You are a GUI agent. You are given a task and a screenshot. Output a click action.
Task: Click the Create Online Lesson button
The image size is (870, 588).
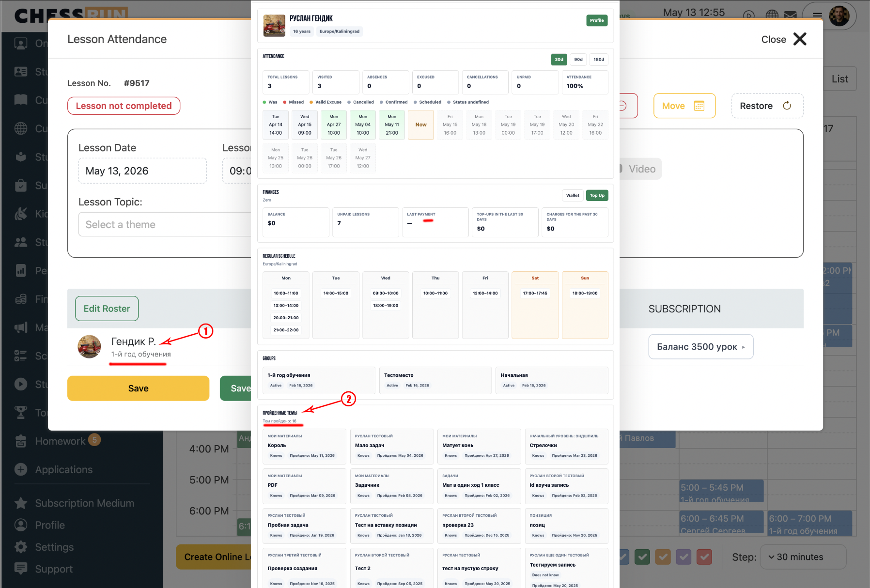click(214, 557)
